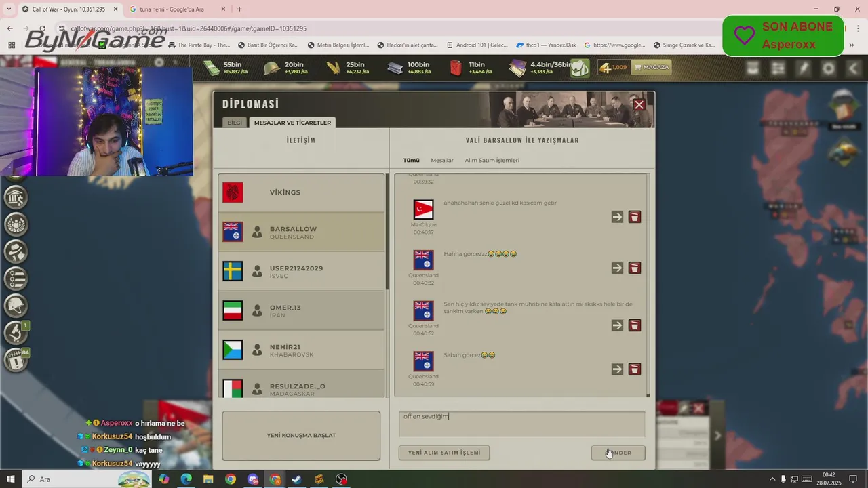Open the Windows notification center
The width and height of the screenshot is (868, 488).
click(854, 479)
